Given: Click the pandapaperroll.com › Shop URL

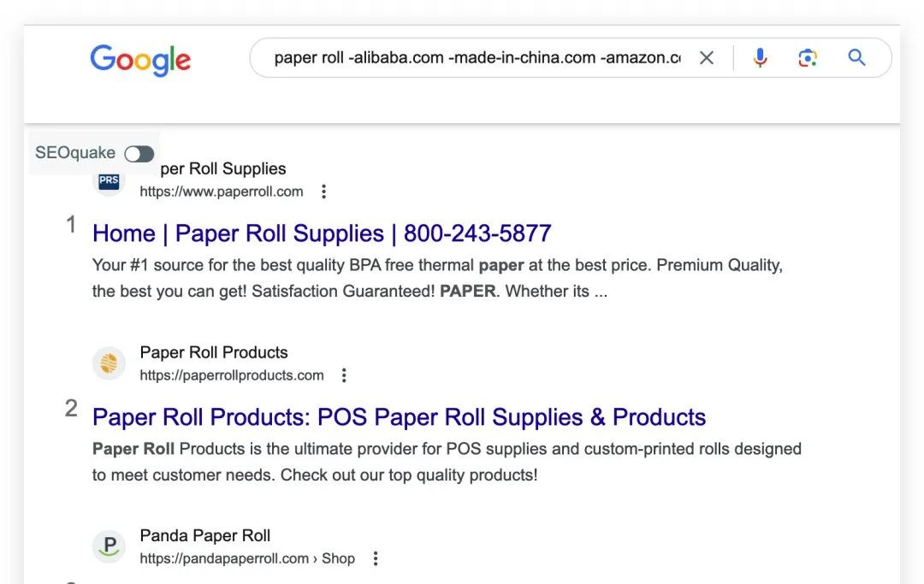Looking at the screenshot, I should pos(247,558).
